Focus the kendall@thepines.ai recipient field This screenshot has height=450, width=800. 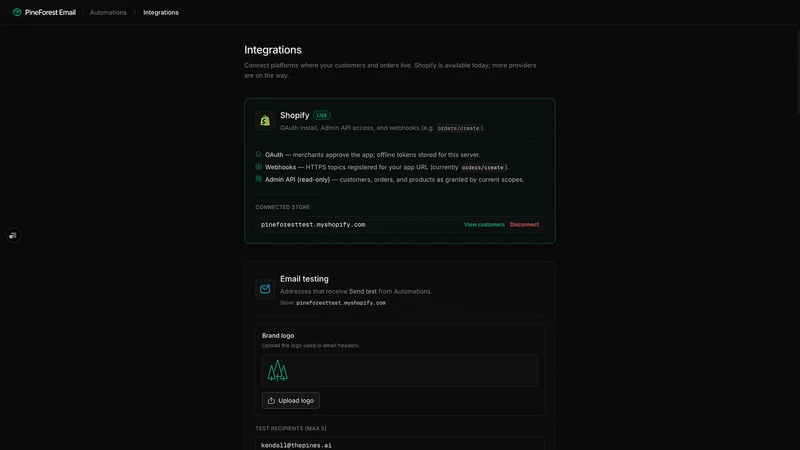pyautogui.click(x=399, y=444)
